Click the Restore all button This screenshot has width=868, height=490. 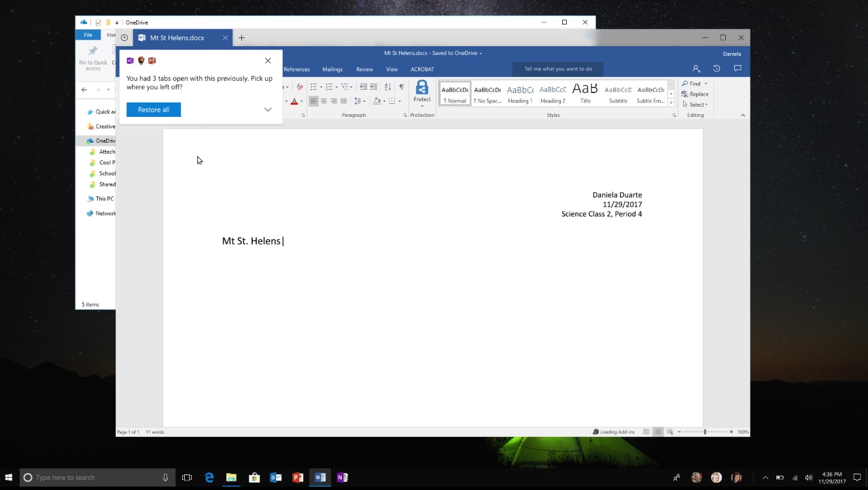tap(153, 109)
